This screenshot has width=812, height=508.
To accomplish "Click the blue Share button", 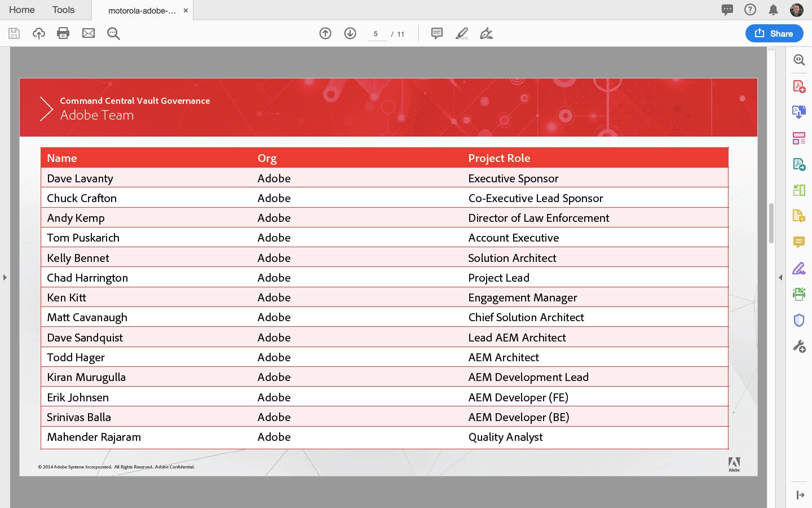I will click(x=774, y=33).
